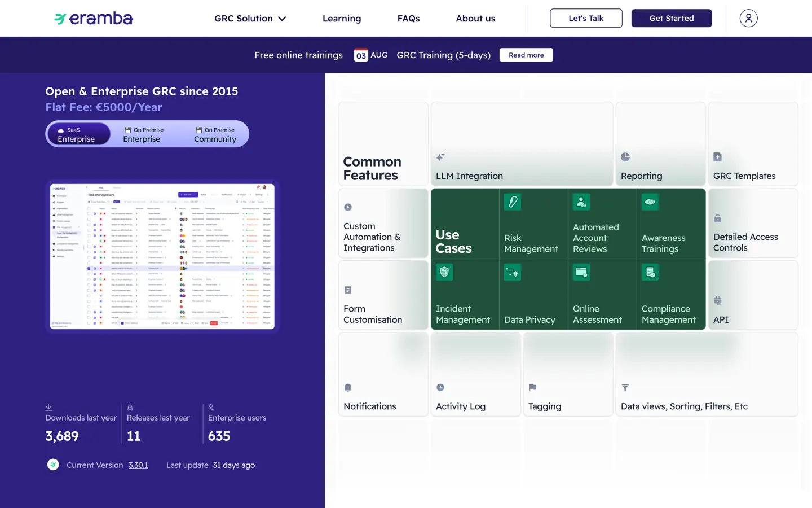
Task: Click the GRC Training (5-days) text
Action: point(444,55)
